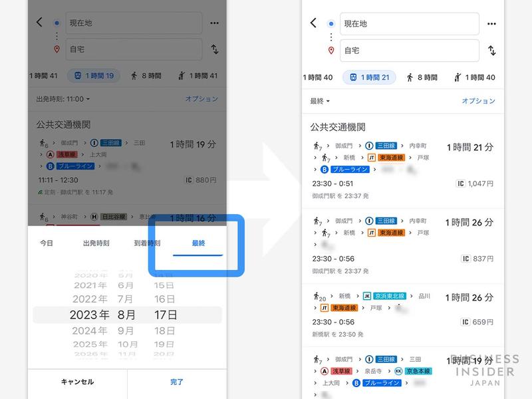Tap 公共交通機関 heading on the right screen
Screen dimensions: 532x399
338,127
